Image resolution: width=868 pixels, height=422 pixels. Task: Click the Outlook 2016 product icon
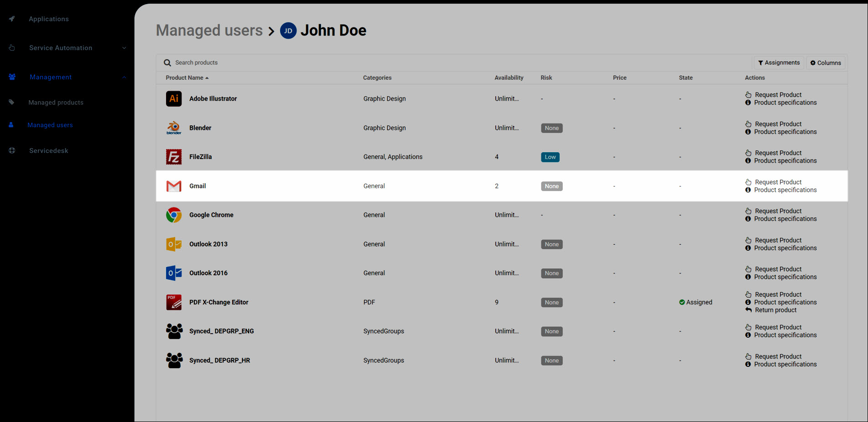[x=174, y=273]
